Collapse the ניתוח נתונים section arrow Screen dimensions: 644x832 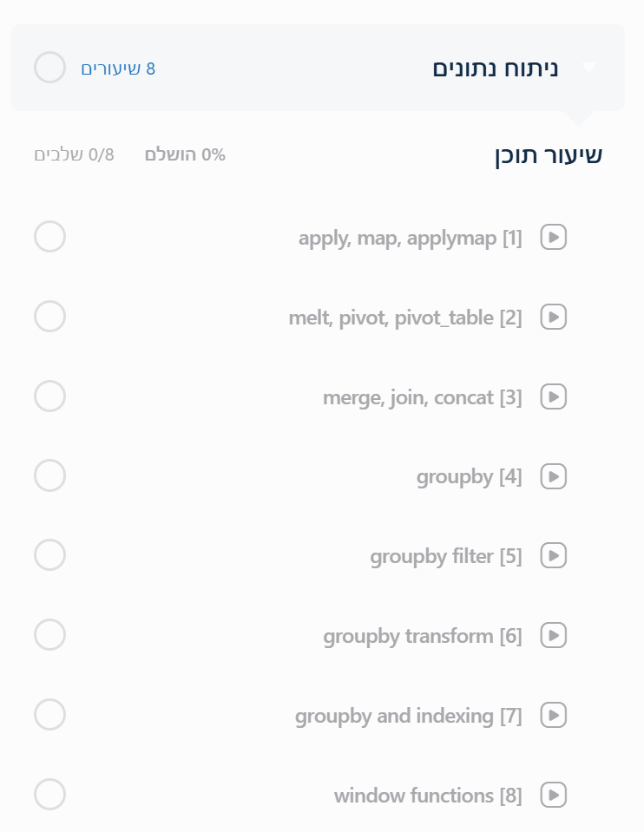tap(589, 68)
